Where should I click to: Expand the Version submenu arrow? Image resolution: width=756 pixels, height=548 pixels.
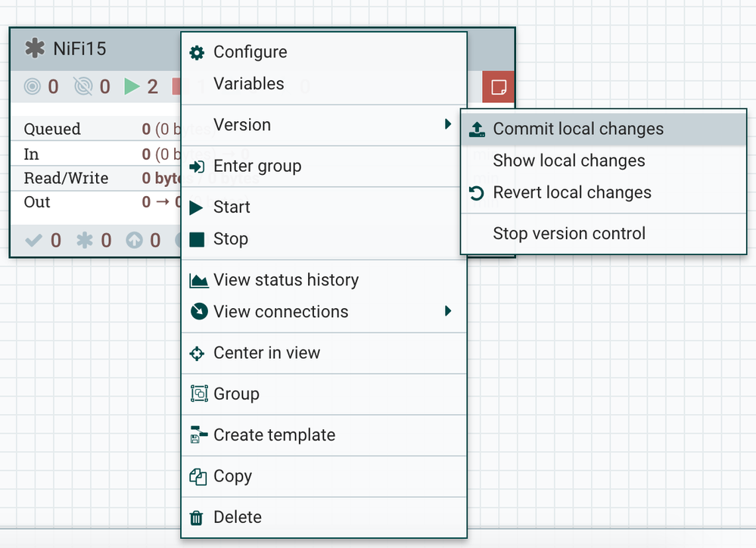pyautogui.click(x=449, y=125)
